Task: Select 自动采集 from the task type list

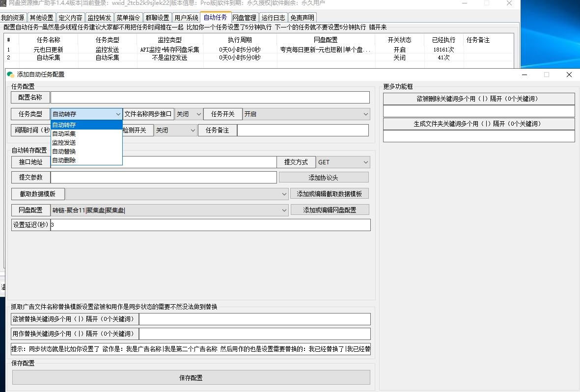Action: tap(64, 133)
